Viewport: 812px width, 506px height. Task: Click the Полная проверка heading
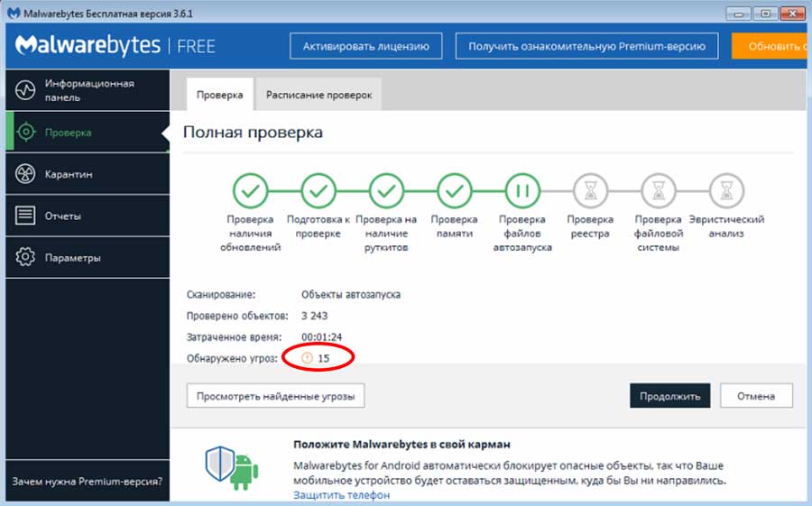click(253, 132)
